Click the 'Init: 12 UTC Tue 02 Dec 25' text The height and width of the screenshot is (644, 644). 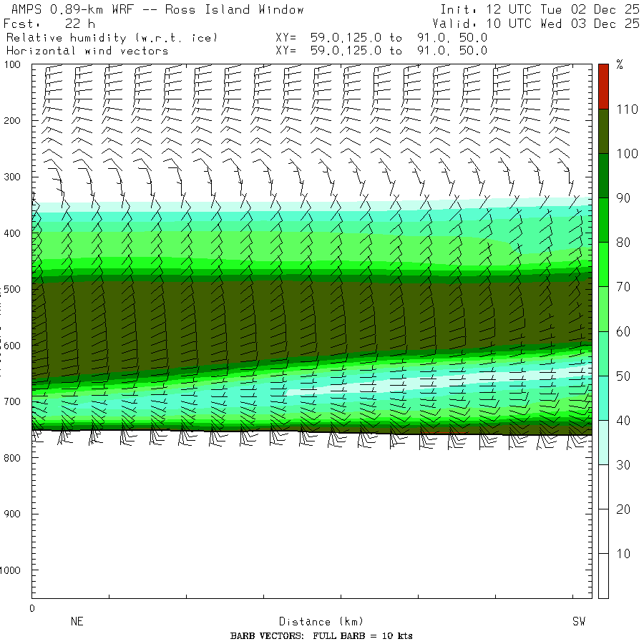click(x=540, y=9)
